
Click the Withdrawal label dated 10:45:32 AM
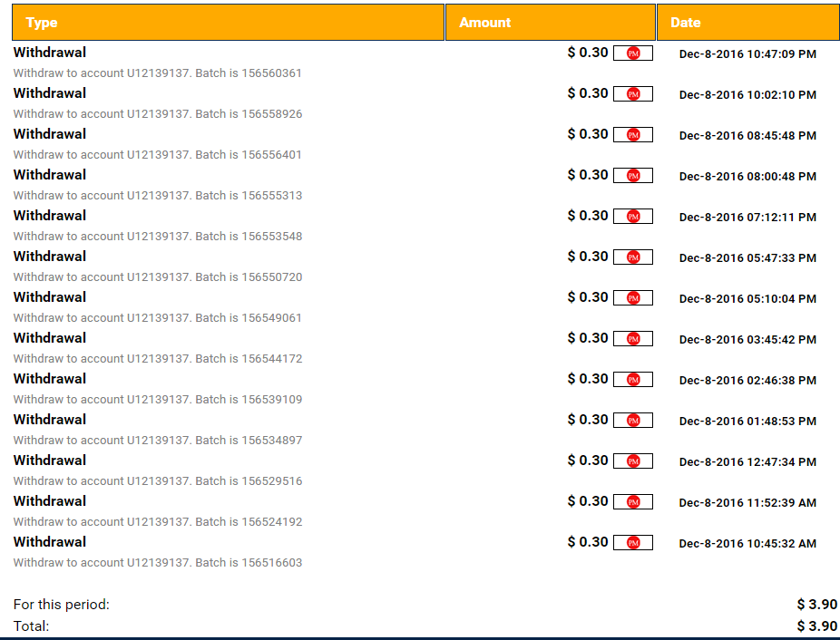[x=50, y=542]
